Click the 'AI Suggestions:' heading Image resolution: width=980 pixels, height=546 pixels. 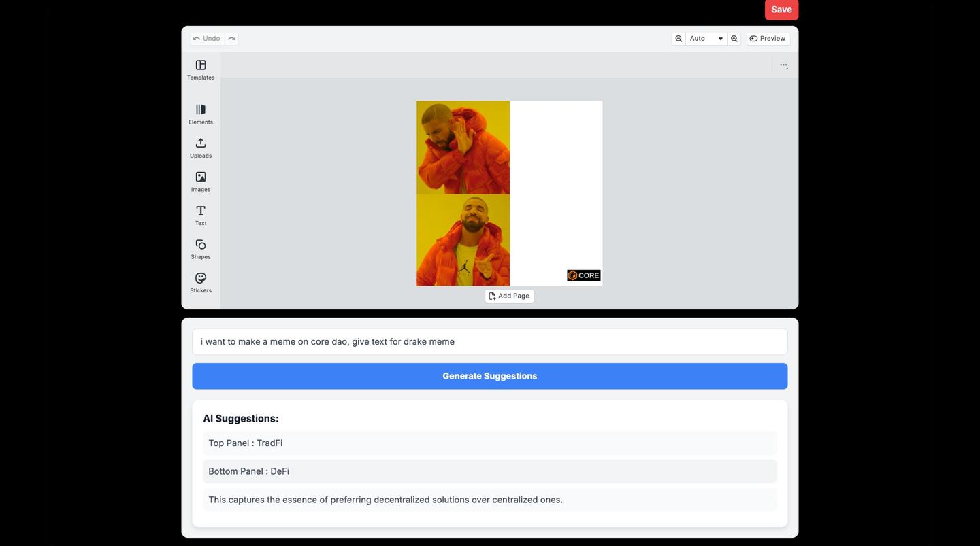(x=241, y=419)
